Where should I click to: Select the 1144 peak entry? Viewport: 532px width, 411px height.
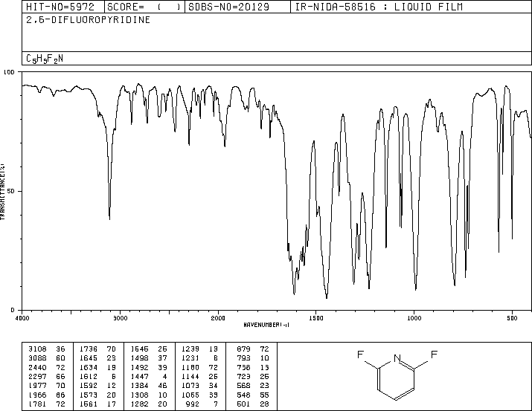pos(199,376)
